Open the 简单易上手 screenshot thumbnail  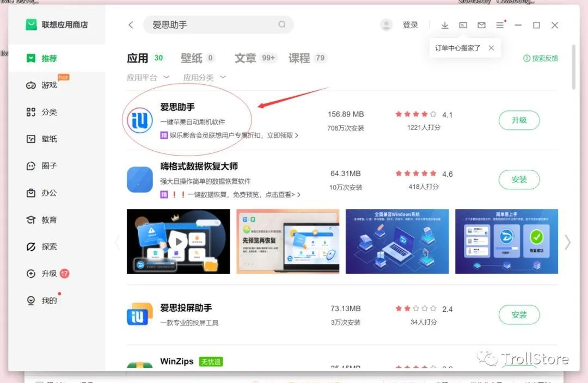507,242
